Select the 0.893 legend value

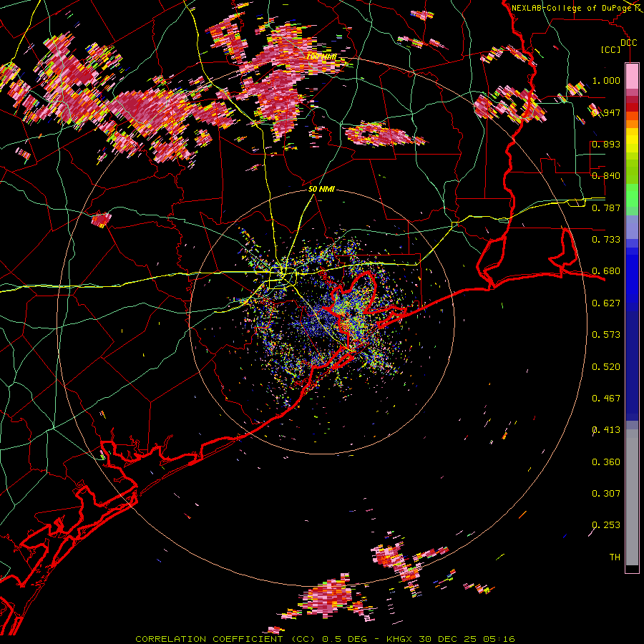click(x=606, y=144)
